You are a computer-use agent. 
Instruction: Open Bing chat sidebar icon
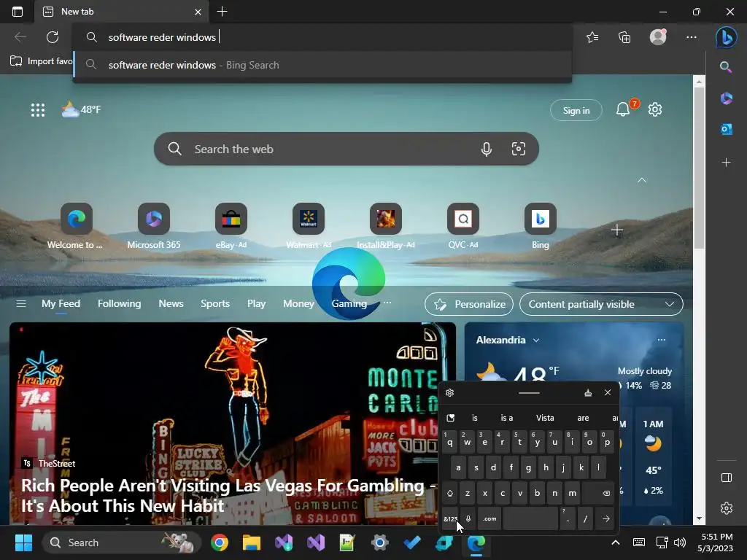pos(726,37)
